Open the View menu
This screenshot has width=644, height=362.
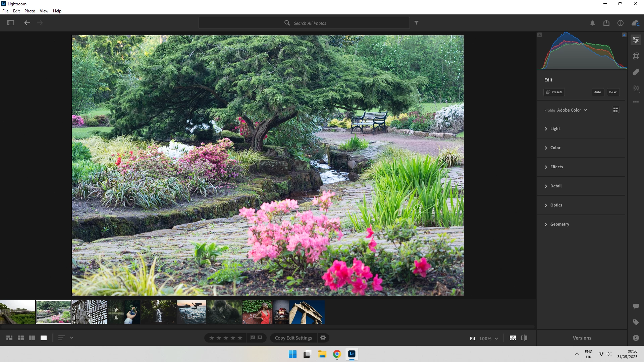tap(44, 11)
